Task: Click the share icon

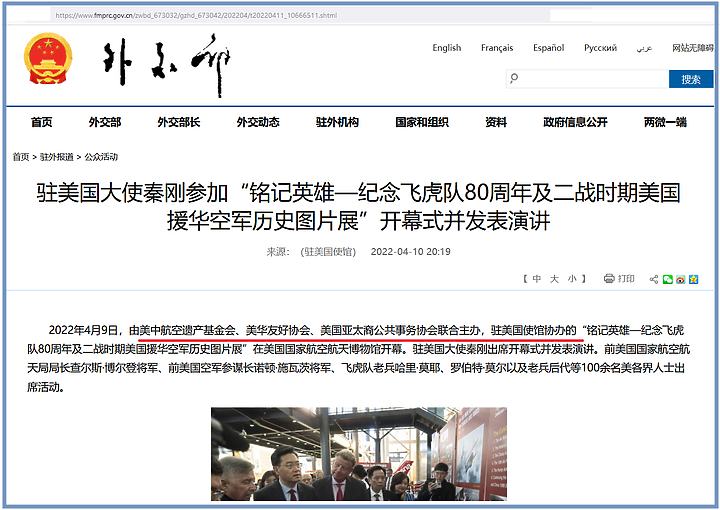Action: tap(654, 279)
